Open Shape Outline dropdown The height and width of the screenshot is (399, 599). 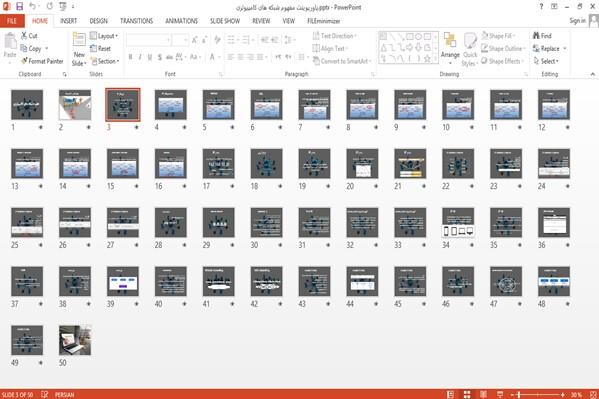503,48
